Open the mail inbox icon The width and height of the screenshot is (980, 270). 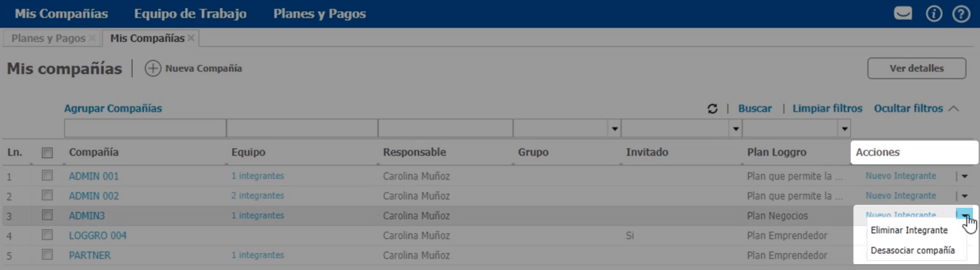[903, 13]
